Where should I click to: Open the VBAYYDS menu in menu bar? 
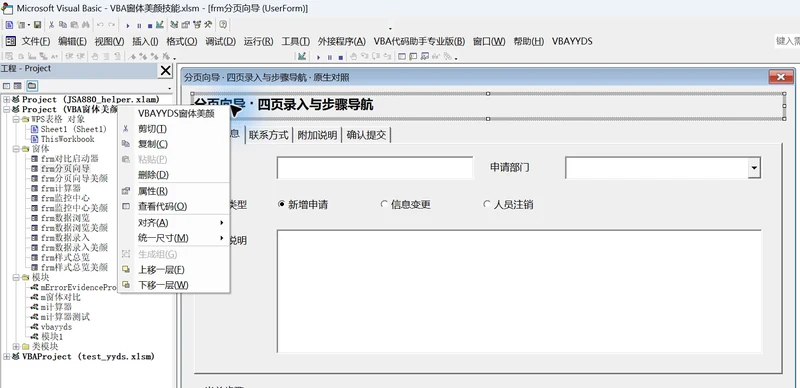(x=572, y=41)
